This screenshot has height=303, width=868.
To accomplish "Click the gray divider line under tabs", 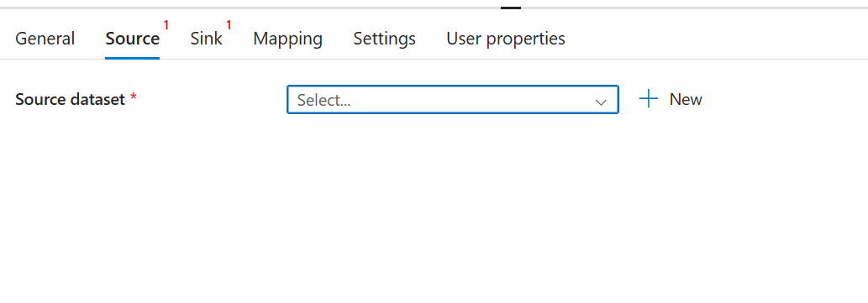I will (x=434, y=59).
